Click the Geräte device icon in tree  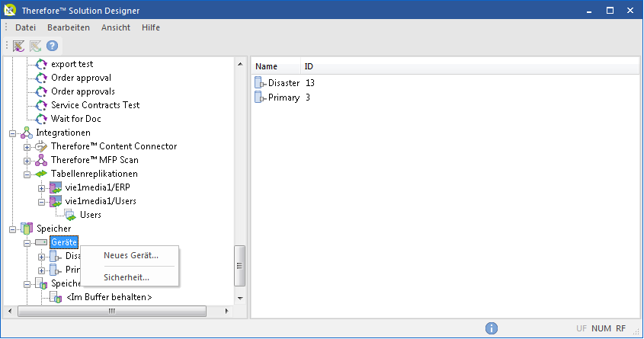point(41,242)
